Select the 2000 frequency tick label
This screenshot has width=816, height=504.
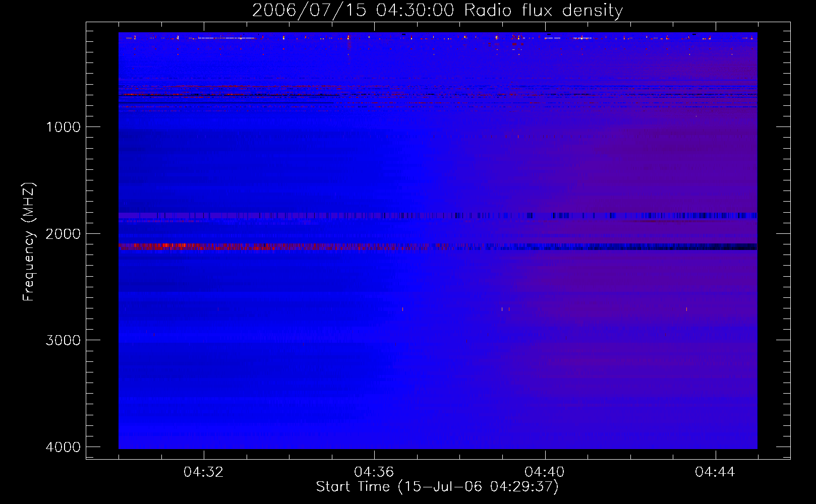tap(63, 234)
